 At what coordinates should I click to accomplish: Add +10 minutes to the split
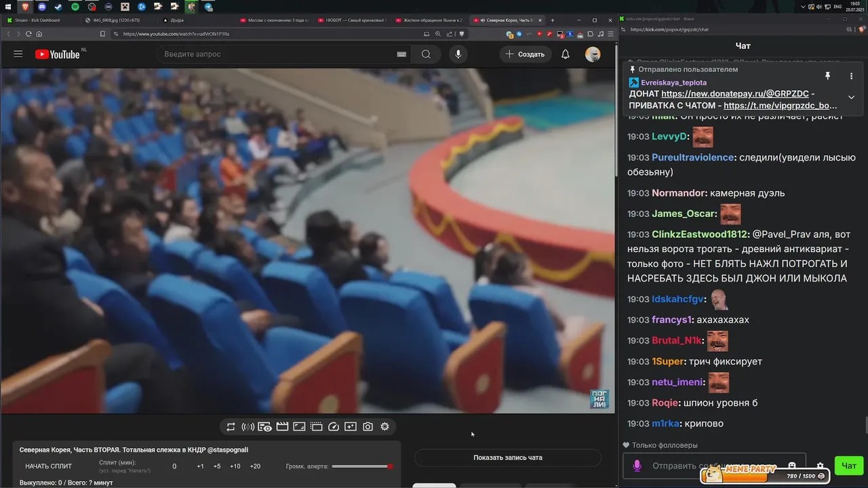(x=235, y=466)
